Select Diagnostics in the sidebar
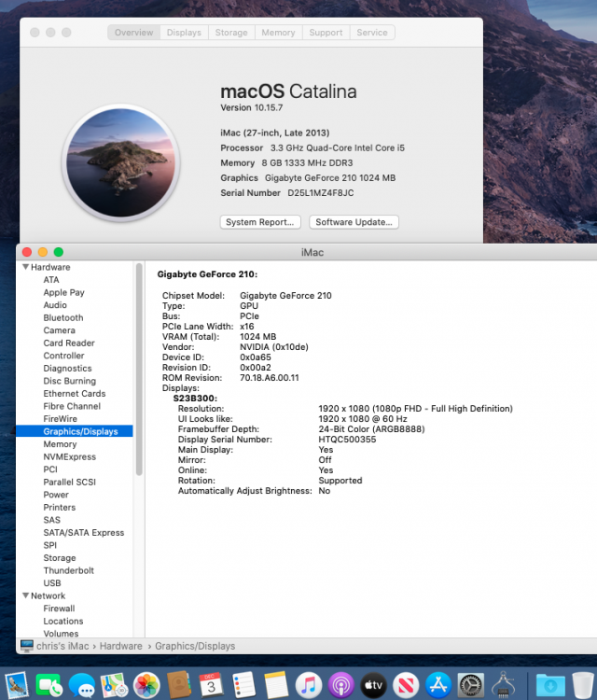Viewport: 597px width, 700px height. (x=67, y=369)
